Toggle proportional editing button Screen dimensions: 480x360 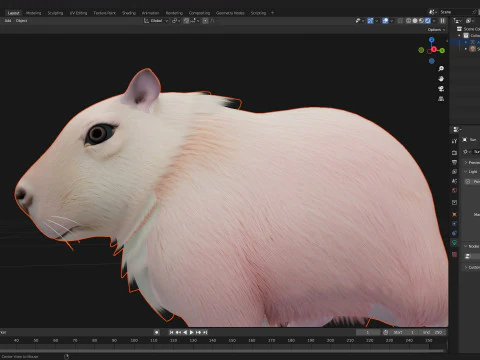pos(205,21)
